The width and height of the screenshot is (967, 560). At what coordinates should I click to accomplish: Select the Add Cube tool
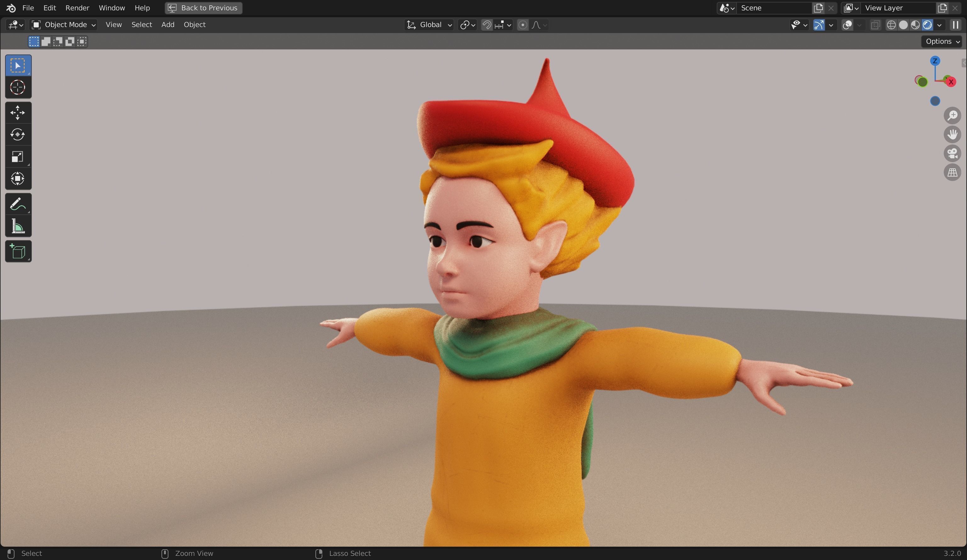(x=18, y=252)
